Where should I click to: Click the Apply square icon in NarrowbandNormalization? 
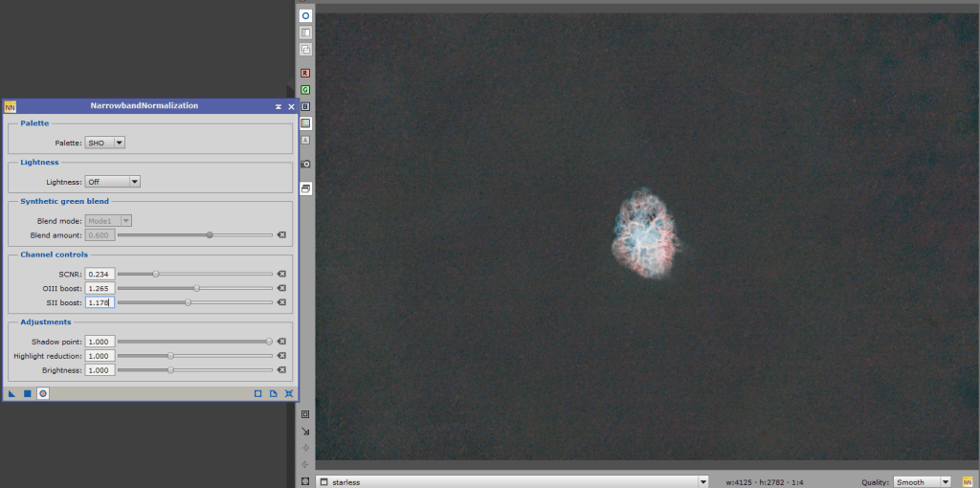pyautogui.click(x=28, y=393)
